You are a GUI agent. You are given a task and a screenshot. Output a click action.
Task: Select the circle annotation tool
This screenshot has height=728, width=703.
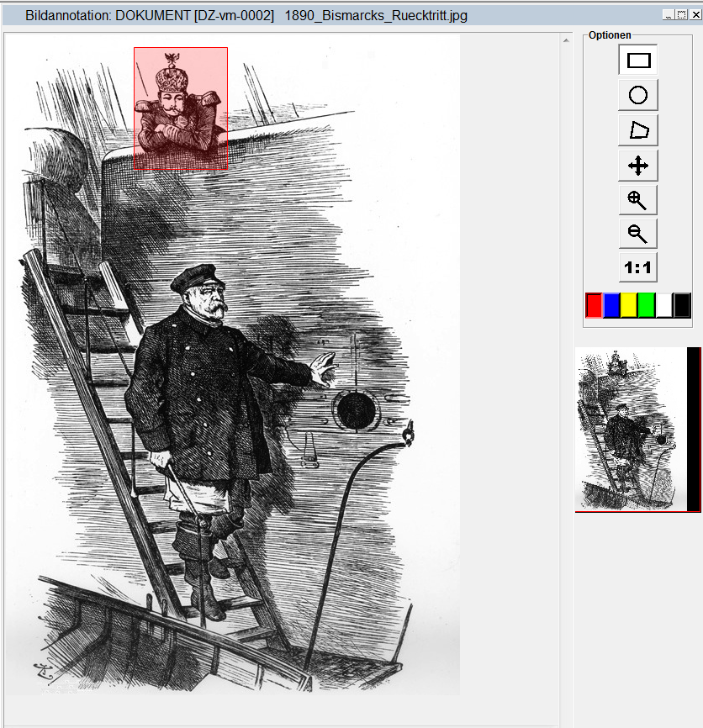638,95
